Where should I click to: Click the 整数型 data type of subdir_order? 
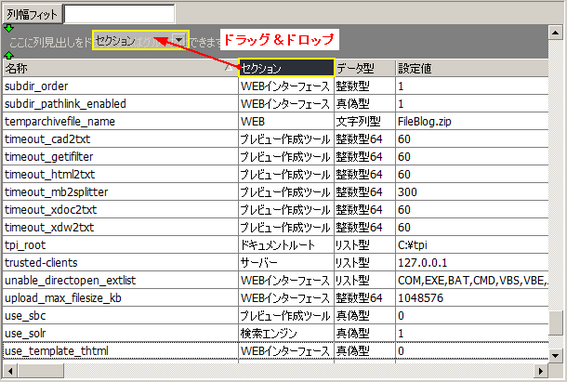pos(365,86)
